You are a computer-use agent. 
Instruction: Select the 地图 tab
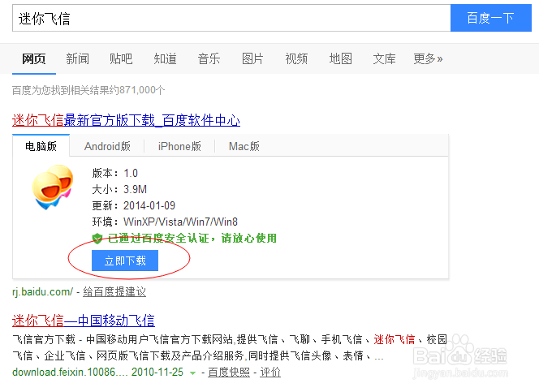[340, 58]
